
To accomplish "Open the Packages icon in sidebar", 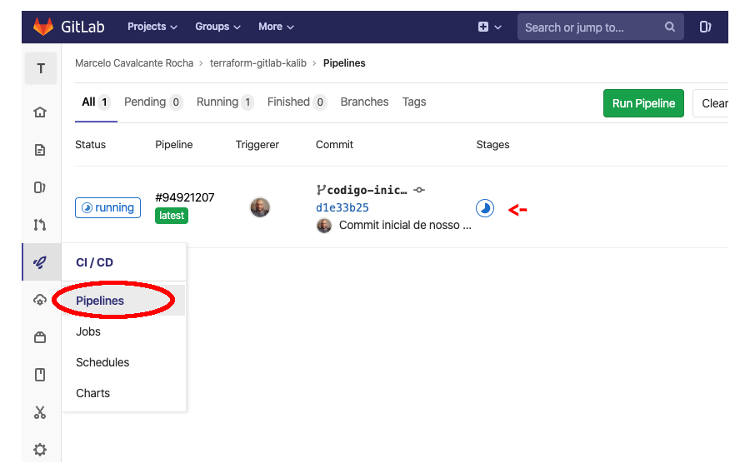I will pyautogui.click(x=40, y=337).
